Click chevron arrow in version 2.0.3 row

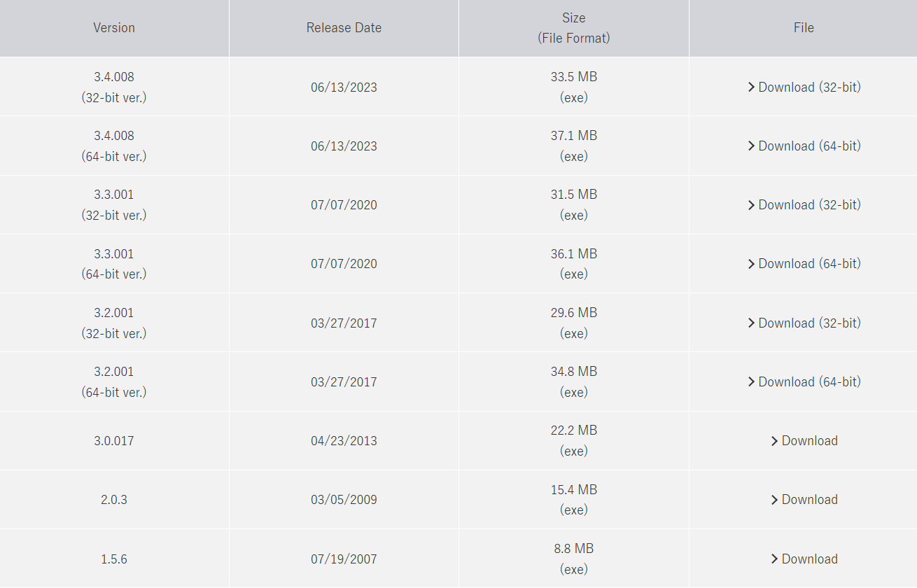[774, 500]
